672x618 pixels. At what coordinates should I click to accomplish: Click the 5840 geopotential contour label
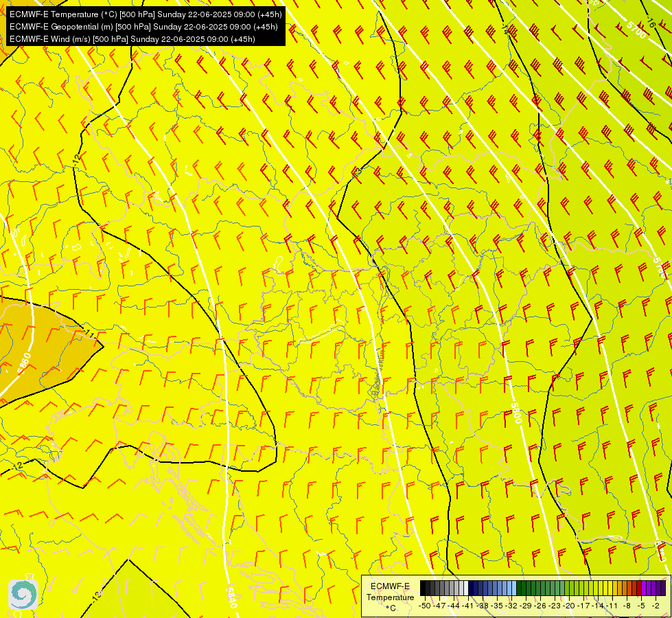pos(231,597)
